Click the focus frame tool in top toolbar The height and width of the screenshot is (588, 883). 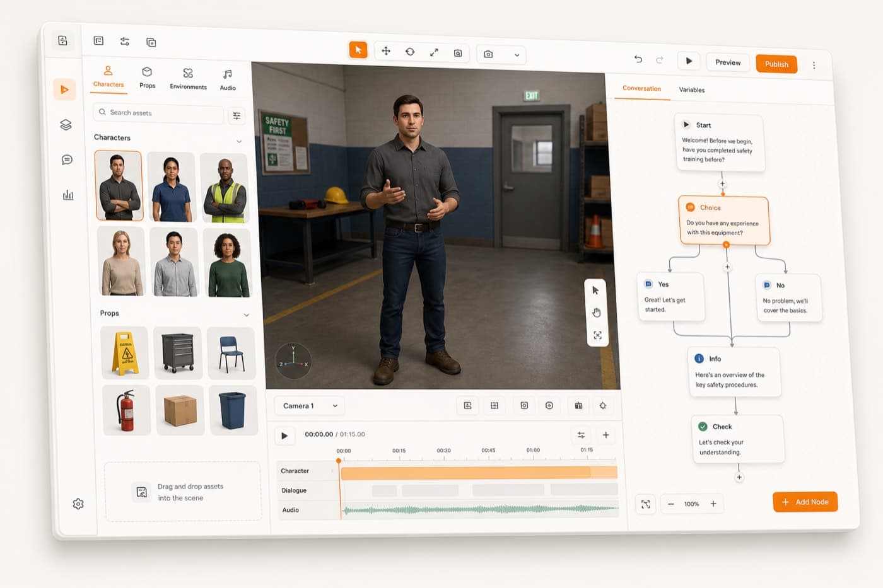(458, 53)
